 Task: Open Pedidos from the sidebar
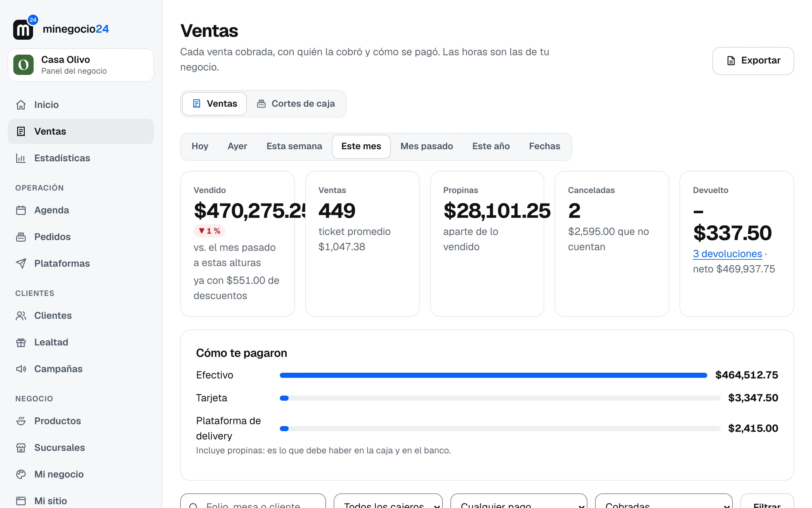pyautogui.click(x=81, y=237)
